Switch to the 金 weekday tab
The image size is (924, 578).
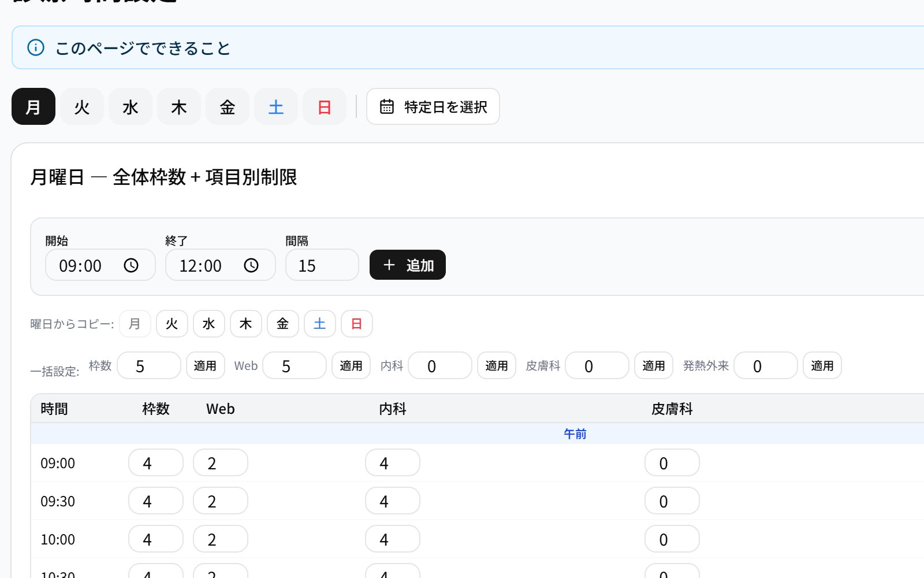228,106
